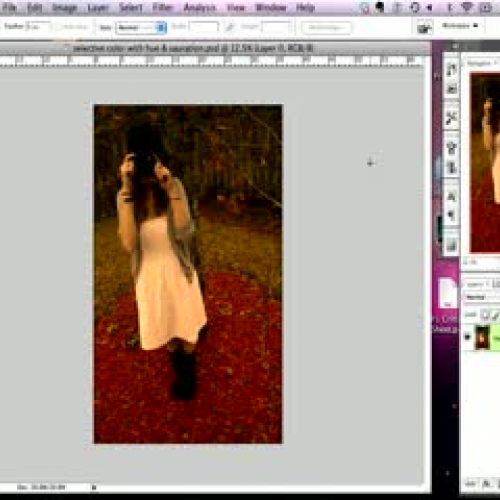Open the Window menu
500x500 pixels.
pos(271,7)
